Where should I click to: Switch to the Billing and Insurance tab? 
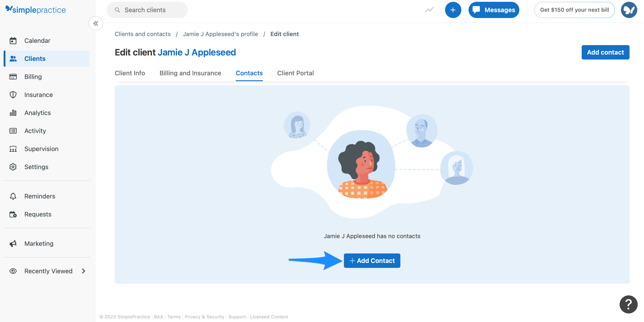pos(190,73)
